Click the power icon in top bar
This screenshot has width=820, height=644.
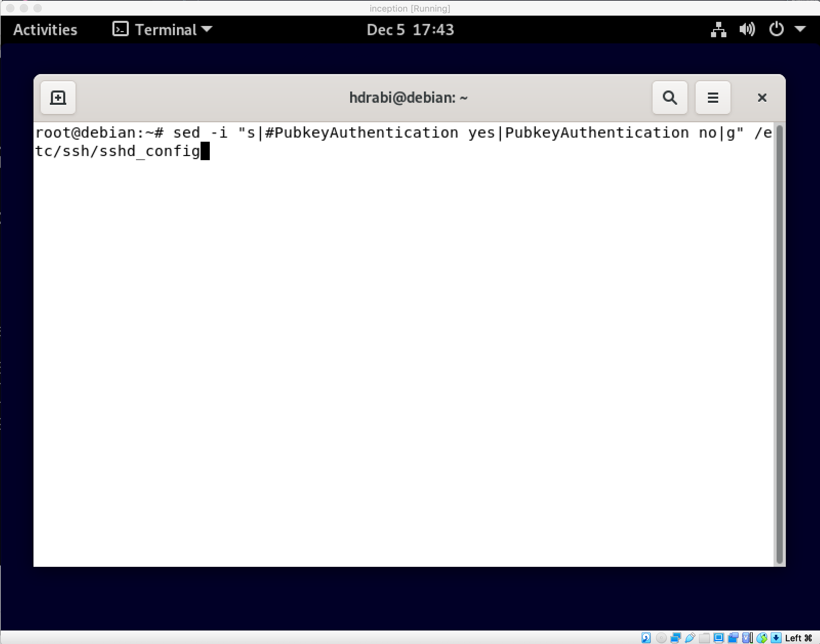click(x=776, y=29)
